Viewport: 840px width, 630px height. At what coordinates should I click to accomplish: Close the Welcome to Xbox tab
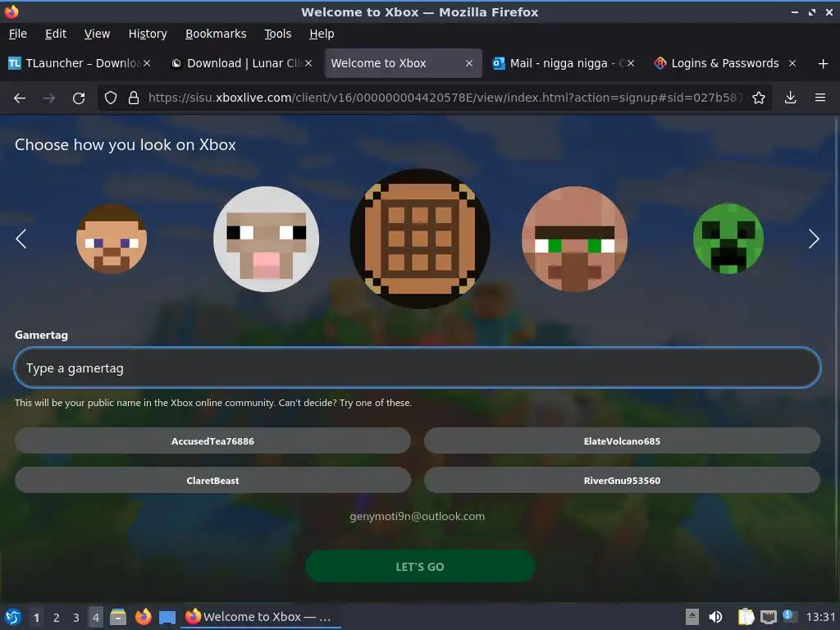click(469, 63)
